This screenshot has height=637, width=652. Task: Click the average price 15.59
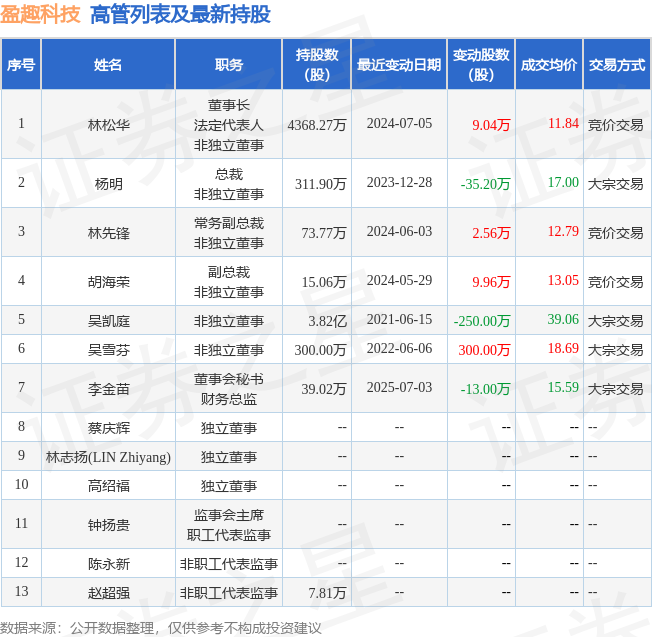(x=563, y=388)
